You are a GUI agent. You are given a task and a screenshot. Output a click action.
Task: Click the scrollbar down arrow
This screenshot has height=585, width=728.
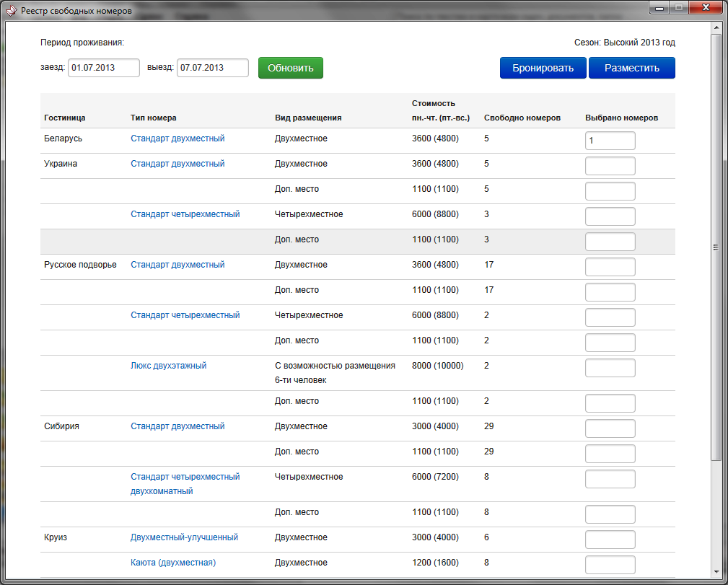(716, 572)
